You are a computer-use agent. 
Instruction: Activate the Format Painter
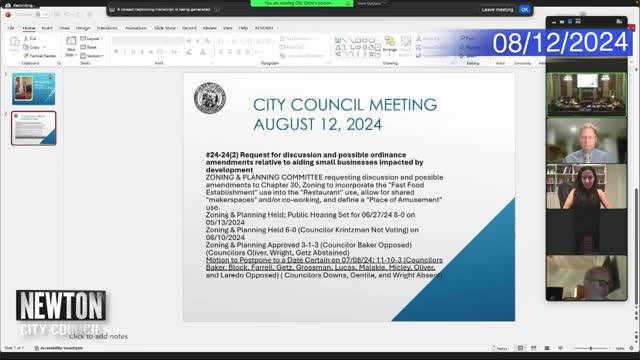pyautogui.click(x=40, y=56)
